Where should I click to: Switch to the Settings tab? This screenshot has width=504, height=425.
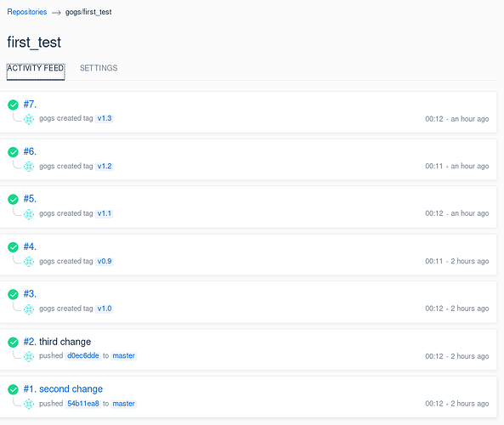pos(99,68)
